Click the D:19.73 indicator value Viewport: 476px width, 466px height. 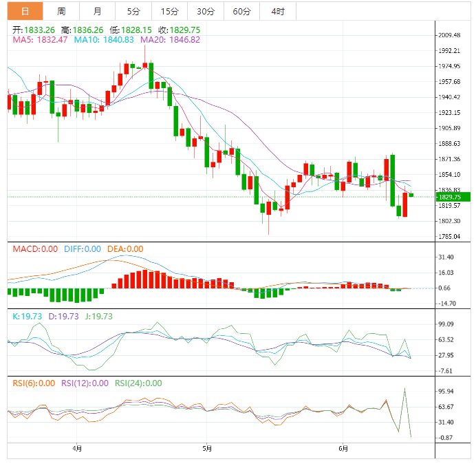[x=63, y=317]
